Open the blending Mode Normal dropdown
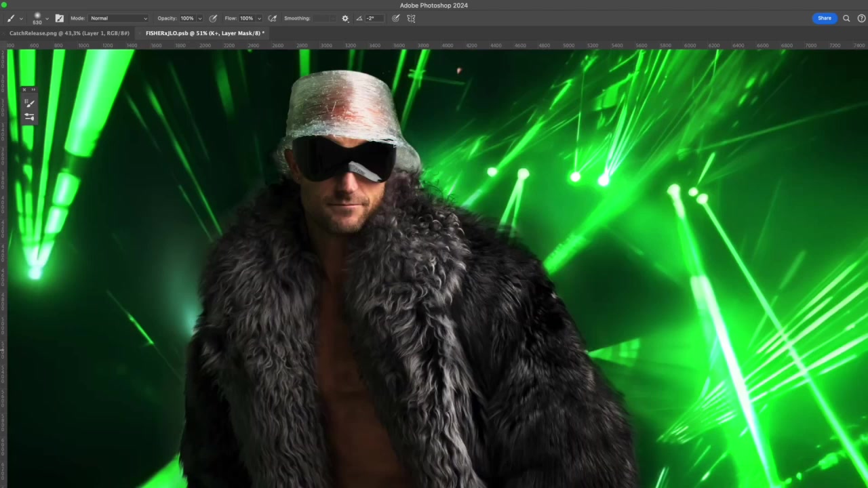The image size is (868, 488). pyautogui.click(x=119, y=18)
